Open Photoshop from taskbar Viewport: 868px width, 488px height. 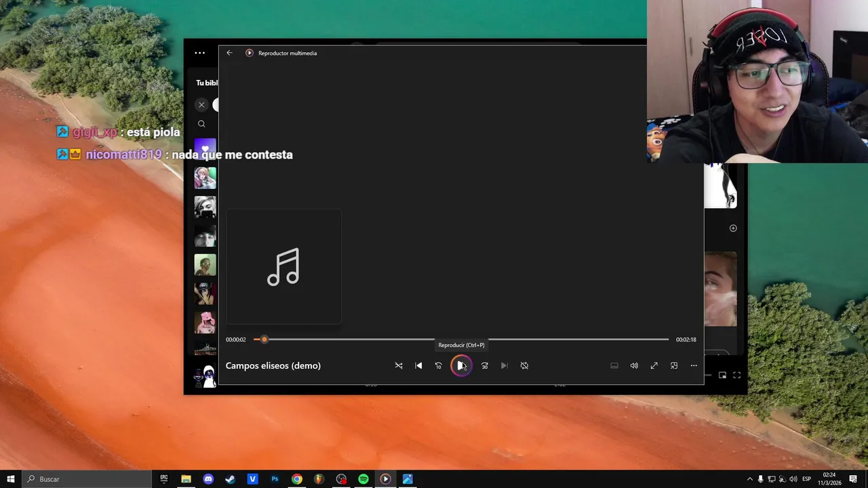(275, 479)
